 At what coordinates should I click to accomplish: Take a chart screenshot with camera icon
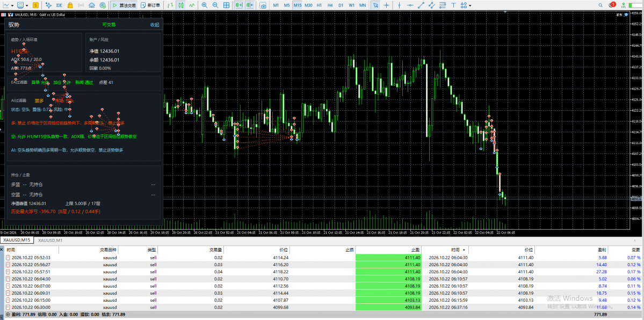click(263, 5)
